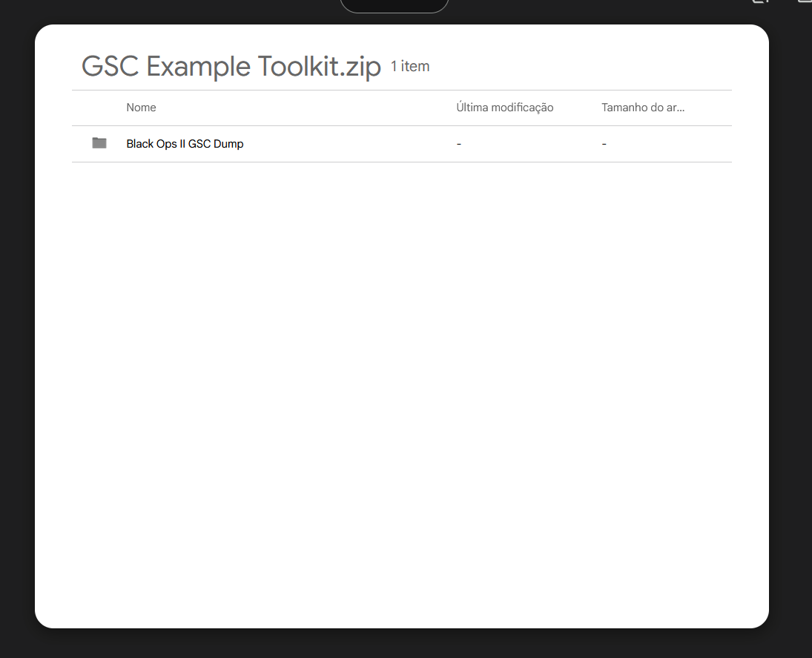Sort by Última modificação column header
This screenshot has height=658, width=812.
pos(504,108)
